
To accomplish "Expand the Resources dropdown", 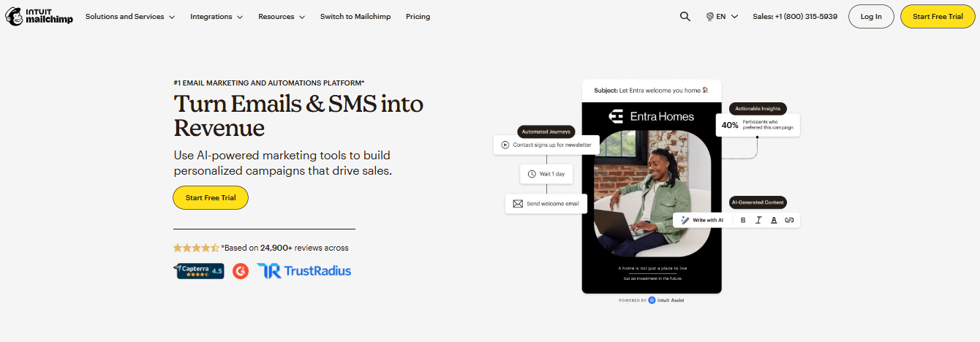I will coord(282,16).
